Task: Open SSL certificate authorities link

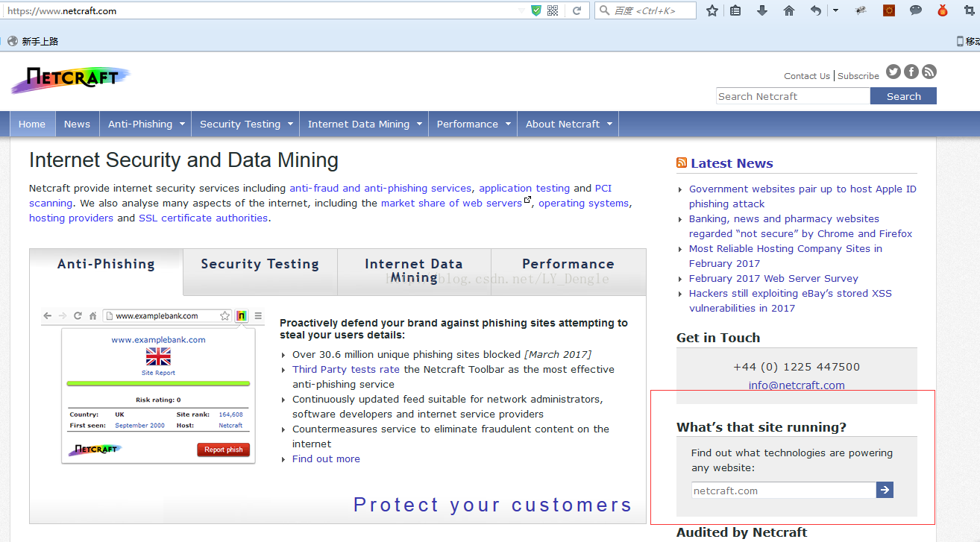Action: pyautogui.click(x=203, y=218)
